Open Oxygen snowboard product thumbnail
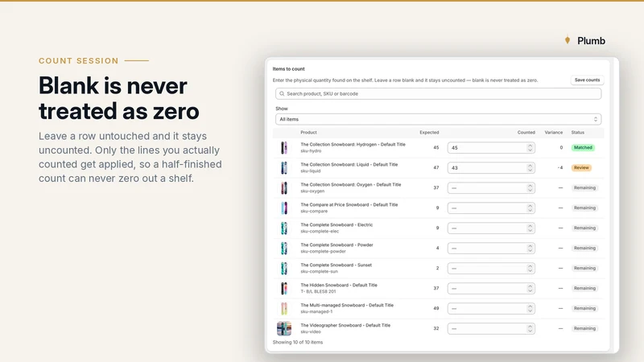Screen dimensions: 644x362 click(x=284, y=188)
